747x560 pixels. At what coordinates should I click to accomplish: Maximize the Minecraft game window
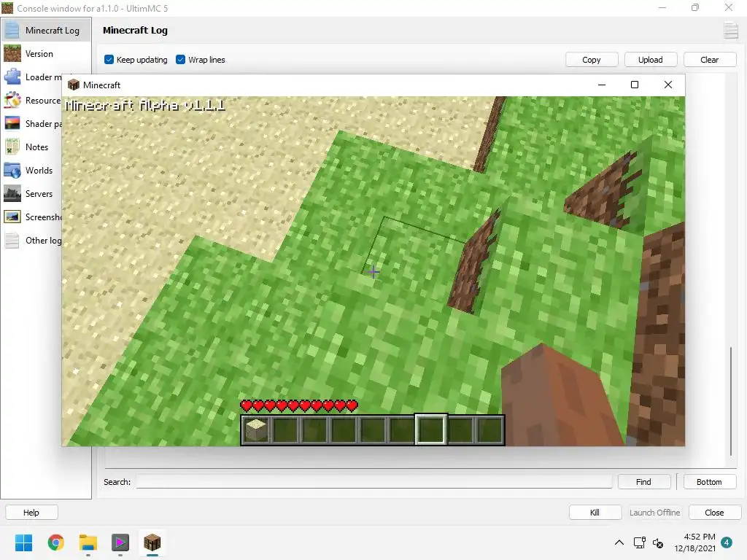click(635, 85)
